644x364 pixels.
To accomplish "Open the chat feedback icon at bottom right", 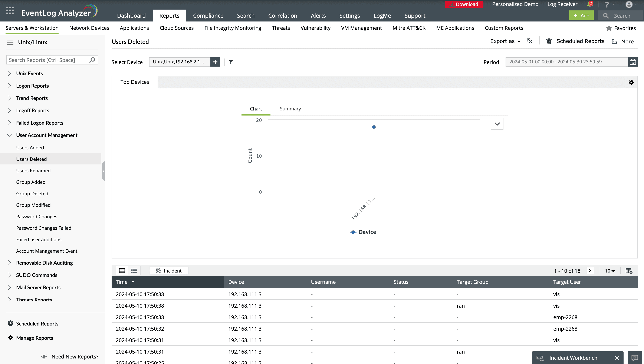I will click(x=634, y=358).
